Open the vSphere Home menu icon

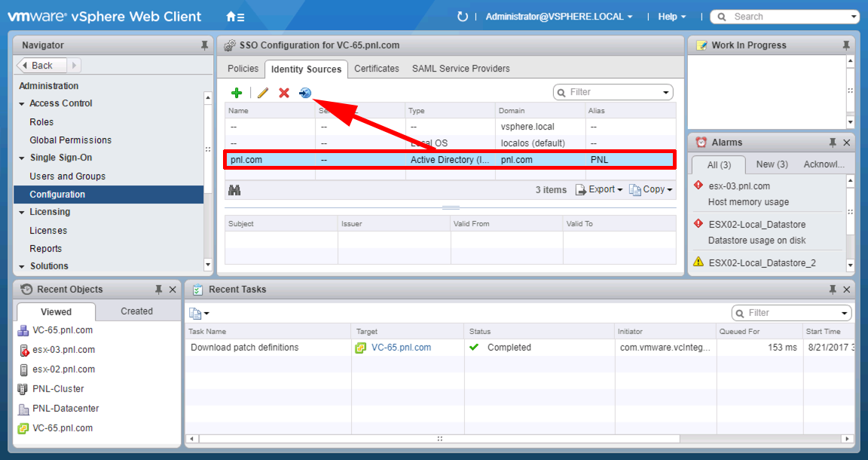(235, 17)
